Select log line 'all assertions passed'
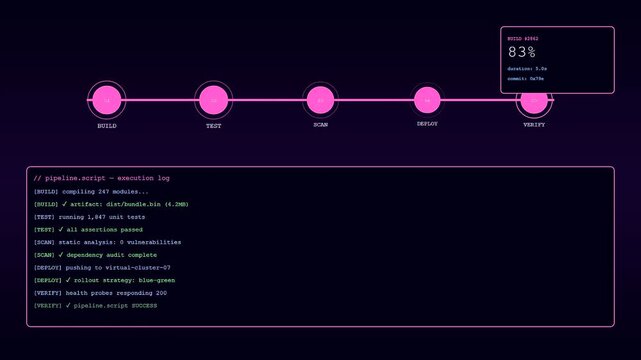Viewport: 641px width, 360px height. [88, 230]
